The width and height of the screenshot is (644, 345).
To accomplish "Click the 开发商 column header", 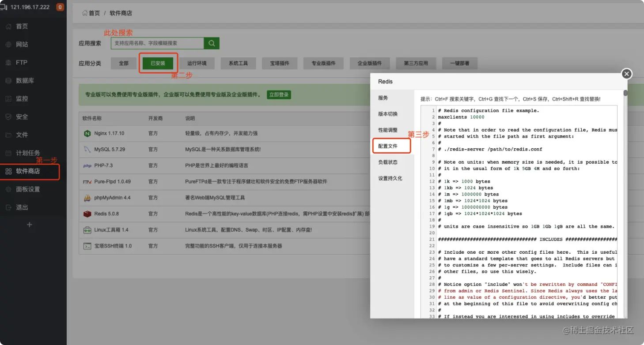I will point(155,119).
